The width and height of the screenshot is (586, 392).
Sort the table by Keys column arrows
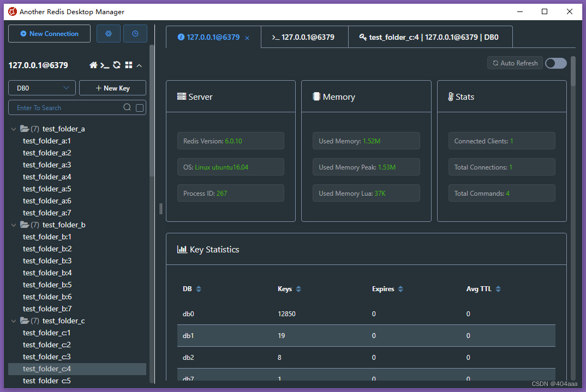point(298,289)
